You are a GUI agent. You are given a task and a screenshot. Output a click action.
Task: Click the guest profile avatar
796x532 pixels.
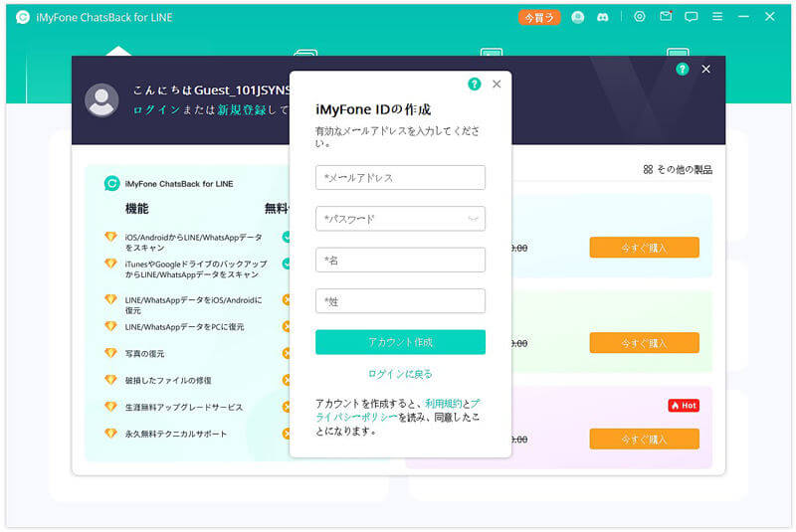(x=101, y=99)
